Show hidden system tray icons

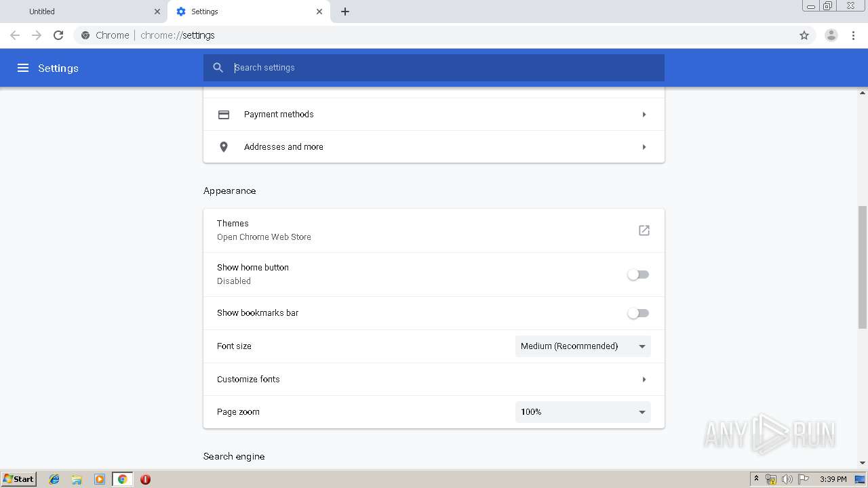coord(756,479)
